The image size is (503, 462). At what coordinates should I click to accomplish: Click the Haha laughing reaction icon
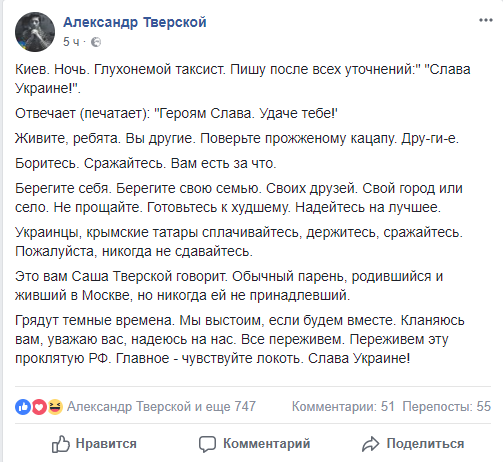tap(55, 407)
